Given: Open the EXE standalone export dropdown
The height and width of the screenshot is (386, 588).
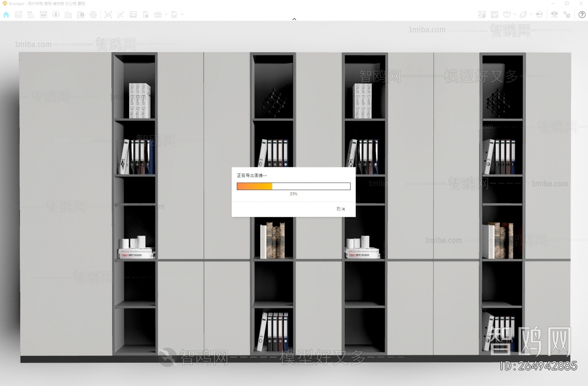Looking at the screenshot, I should (182, 15).
